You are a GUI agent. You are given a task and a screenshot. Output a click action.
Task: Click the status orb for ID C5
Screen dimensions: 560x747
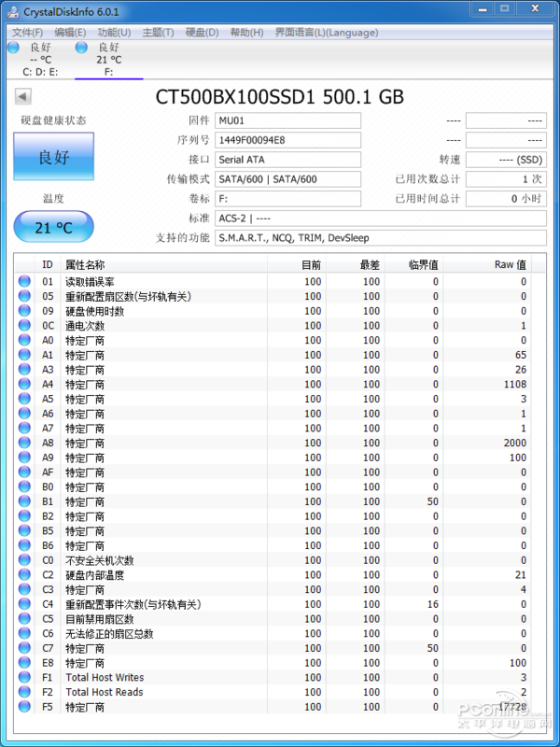[24, 619]
